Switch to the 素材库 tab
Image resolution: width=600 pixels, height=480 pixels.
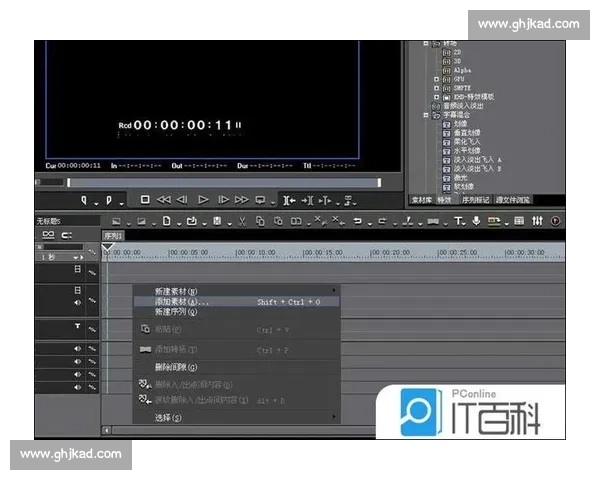tap(421, 199)
